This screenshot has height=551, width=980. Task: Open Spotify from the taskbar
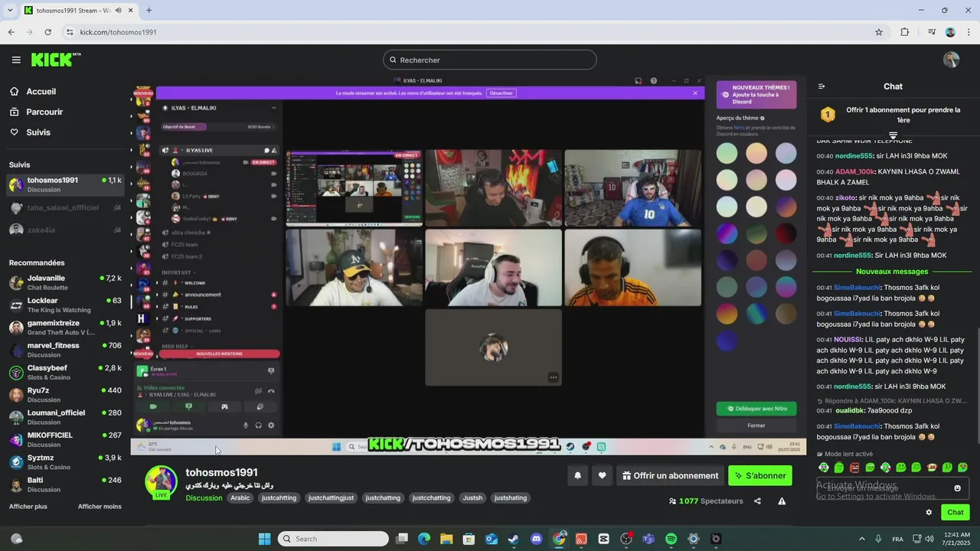pos(671,539)
